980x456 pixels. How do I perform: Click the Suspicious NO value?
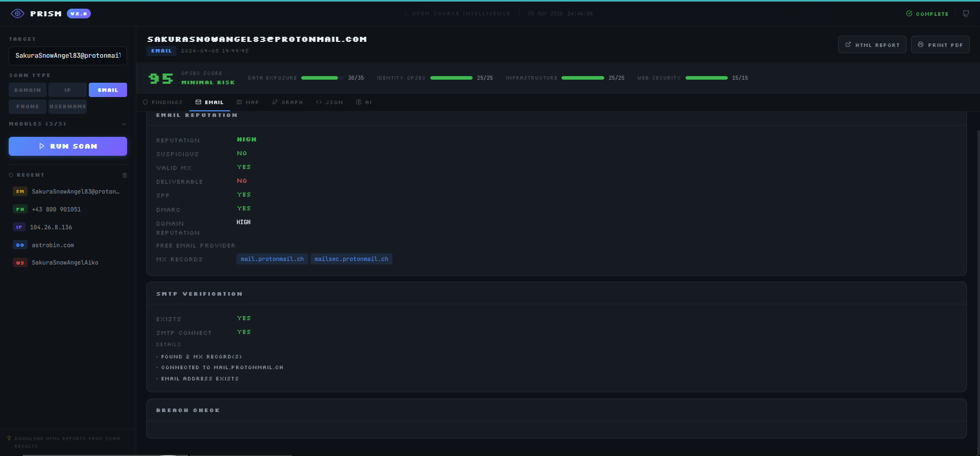coord(242,153)
